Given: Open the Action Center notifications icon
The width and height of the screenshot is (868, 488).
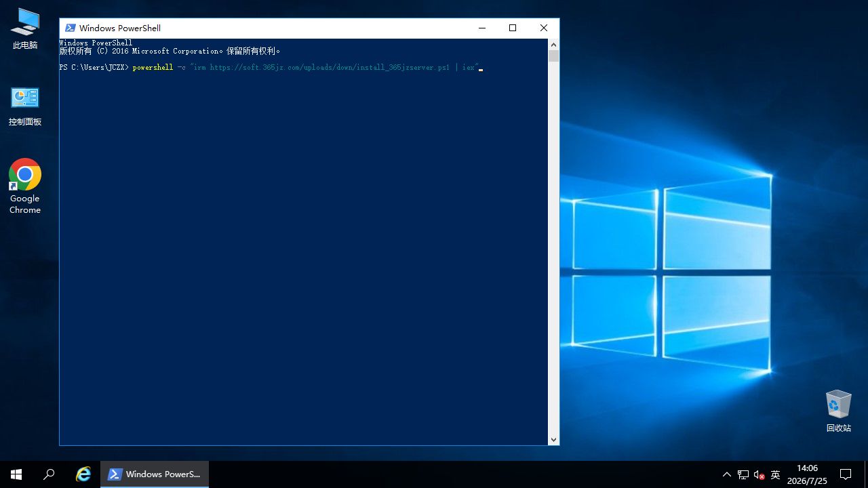Looking at the screenshot, I should [x=846, y=474].
